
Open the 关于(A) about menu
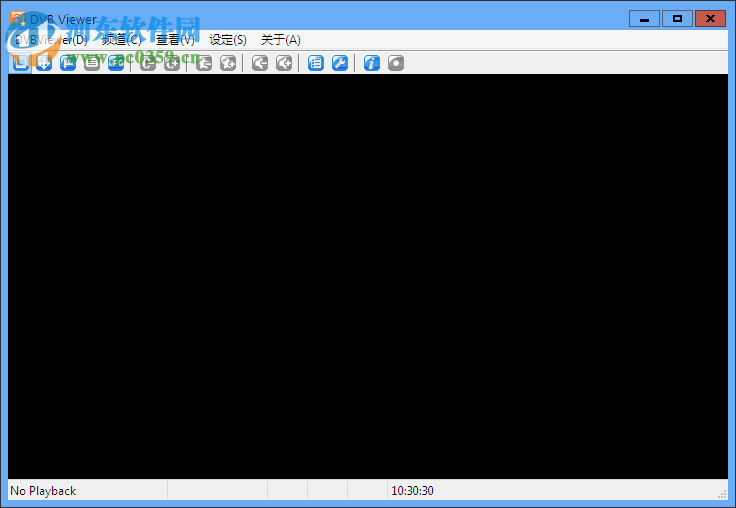click(281, 40)
